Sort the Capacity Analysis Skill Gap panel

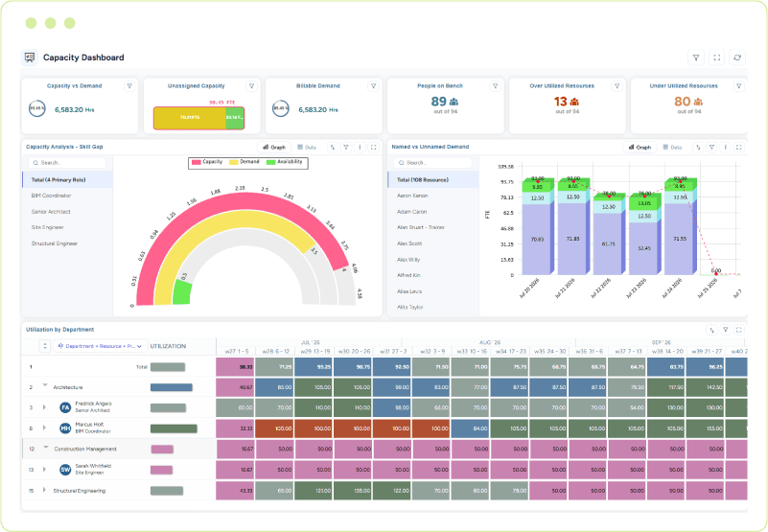(333, 147)
